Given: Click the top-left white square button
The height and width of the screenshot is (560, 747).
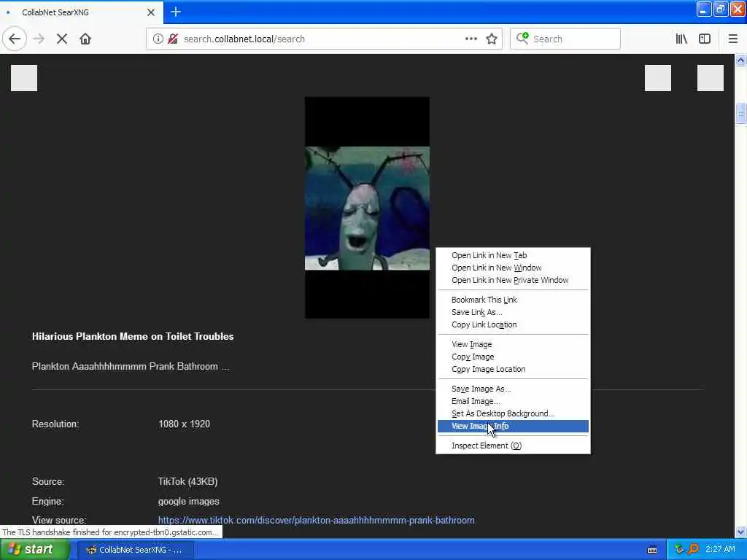Looking at the screenshot, I should coord(24,77).
